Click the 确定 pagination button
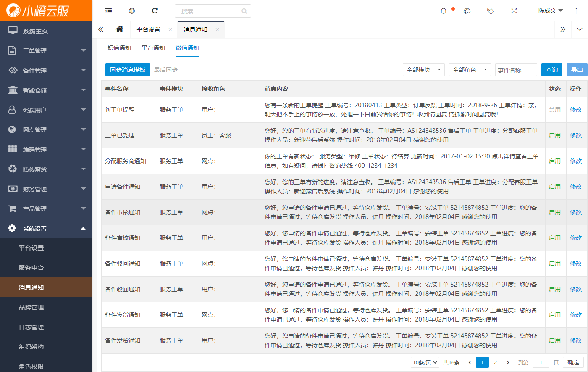Image resolution: width=588 pixels, height=372 pixels. tap(573, 362)
